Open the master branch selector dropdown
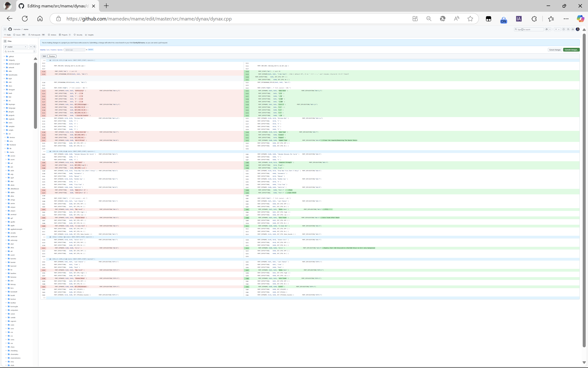This screenshot has width=588, height=368. pyautogui.click(x=16, y=47)
